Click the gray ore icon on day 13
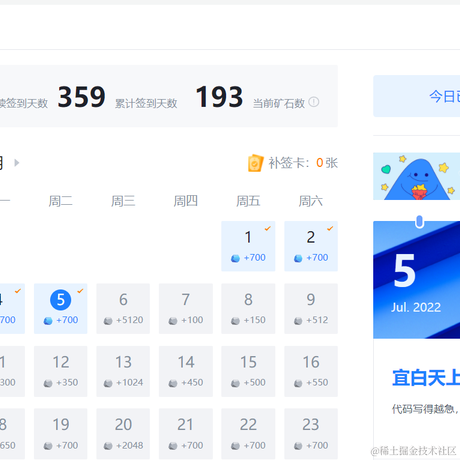The height and width of the screenshot is (460, 460). coord(108,383)
